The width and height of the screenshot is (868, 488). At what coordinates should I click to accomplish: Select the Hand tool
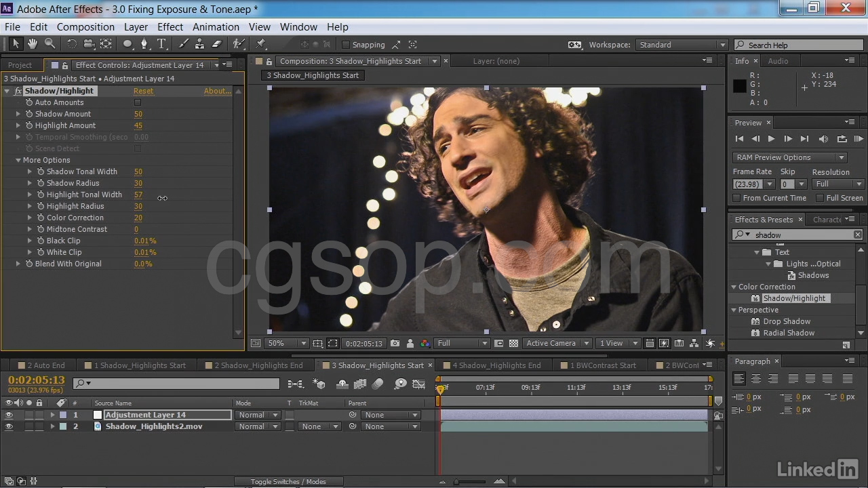tap(33, 44)
